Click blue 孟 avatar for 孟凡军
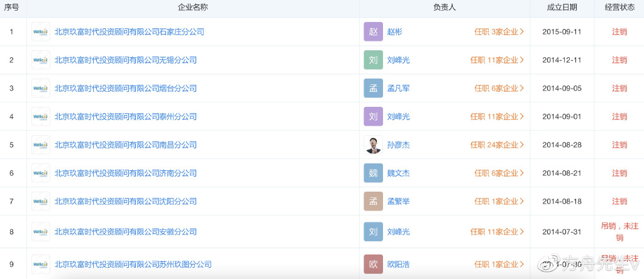The height and width of the screenshot is (279, 644). pos(374,88)
